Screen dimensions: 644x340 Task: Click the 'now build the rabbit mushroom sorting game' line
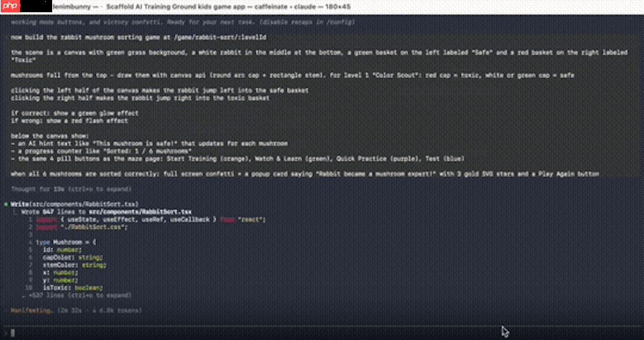click(x=138, y=37)
